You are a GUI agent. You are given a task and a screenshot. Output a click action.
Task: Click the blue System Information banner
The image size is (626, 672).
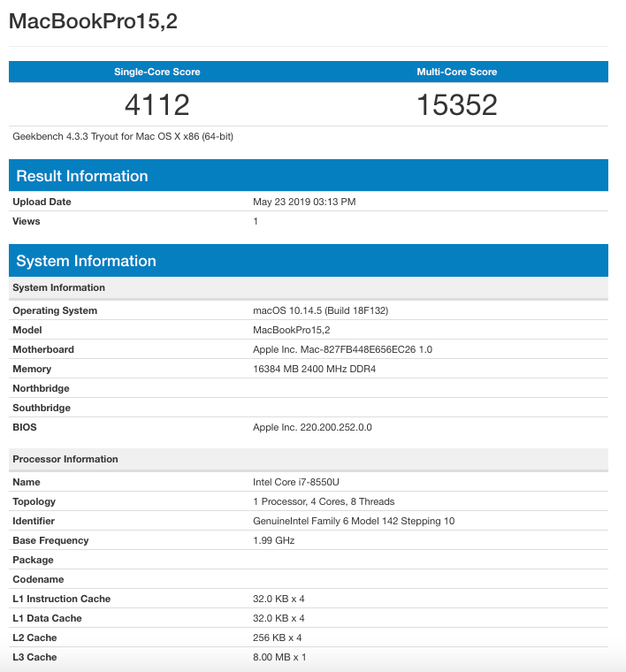[x=309, y=261]
